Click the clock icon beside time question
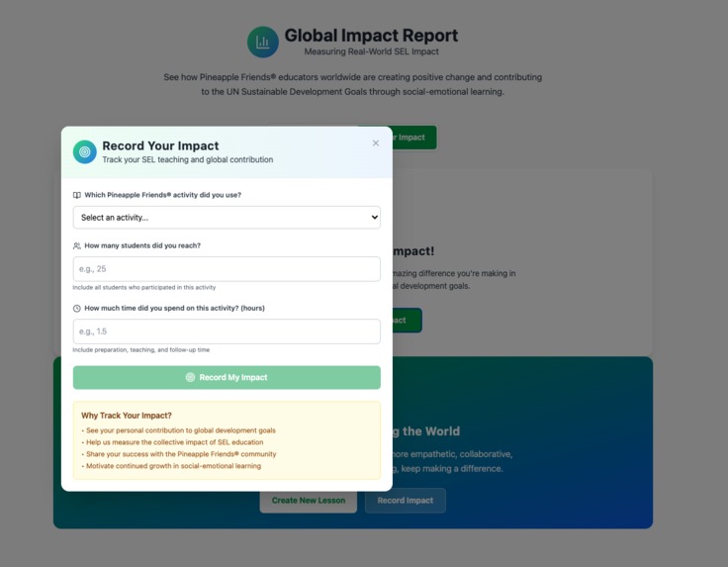This screenshot has height=567, width=728. click(77, 309)
